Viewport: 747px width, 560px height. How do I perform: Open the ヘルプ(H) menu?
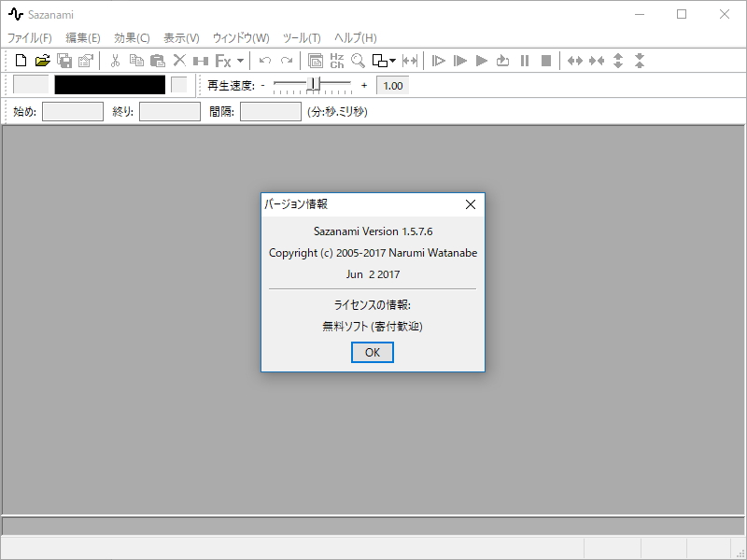pyautogui.click(x=356, y=37)
